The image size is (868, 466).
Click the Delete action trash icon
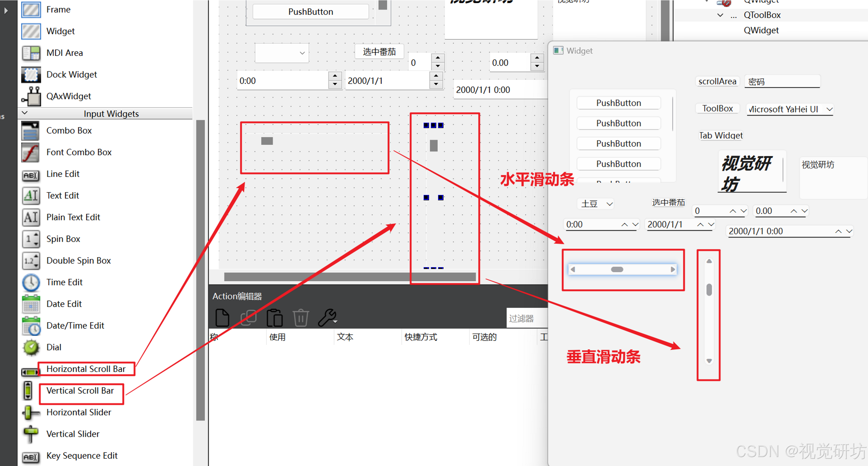300,318
